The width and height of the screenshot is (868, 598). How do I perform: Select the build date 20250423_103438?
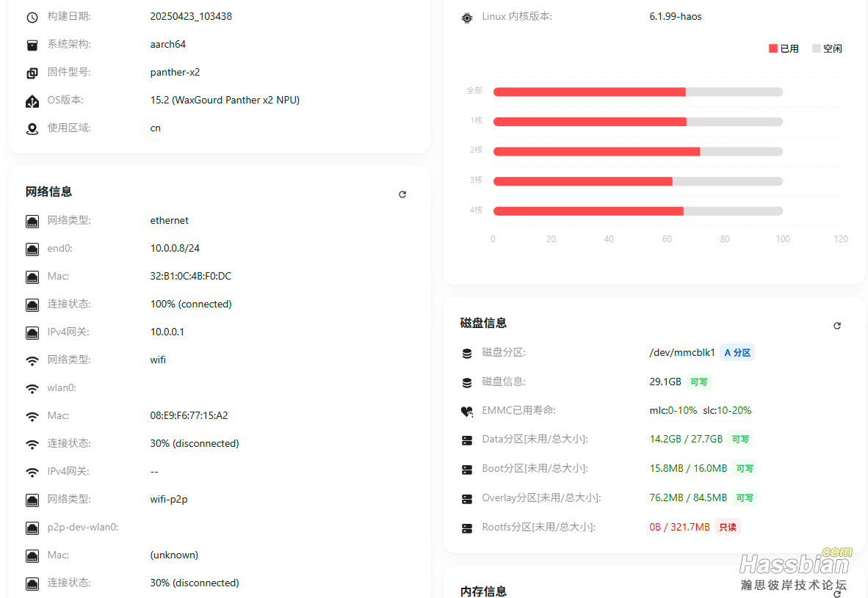[191, 16]
